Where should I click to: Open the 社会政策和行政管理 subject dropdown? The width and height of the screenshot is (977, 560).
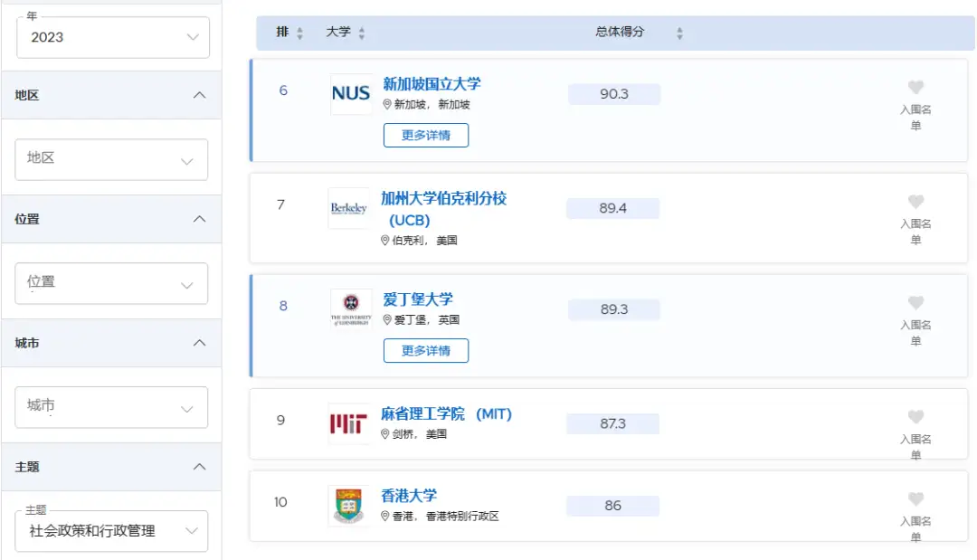pyautogui.click(x=112, y=531)
